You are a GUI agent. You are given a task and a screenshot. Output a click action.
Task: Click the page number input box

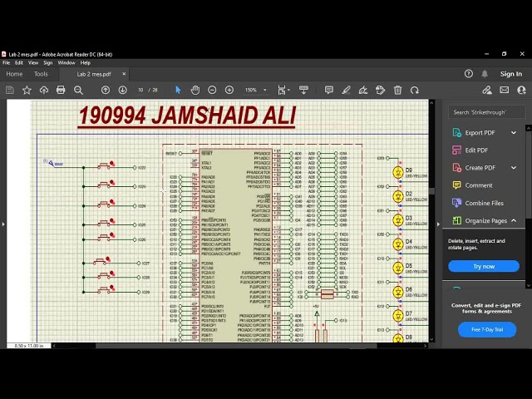140,90
